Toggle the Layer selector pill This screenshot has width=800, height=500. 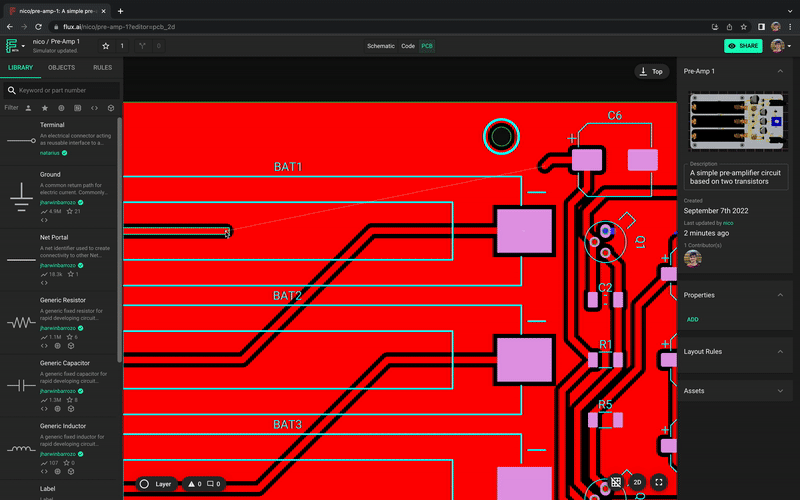(x=156, y=484)
